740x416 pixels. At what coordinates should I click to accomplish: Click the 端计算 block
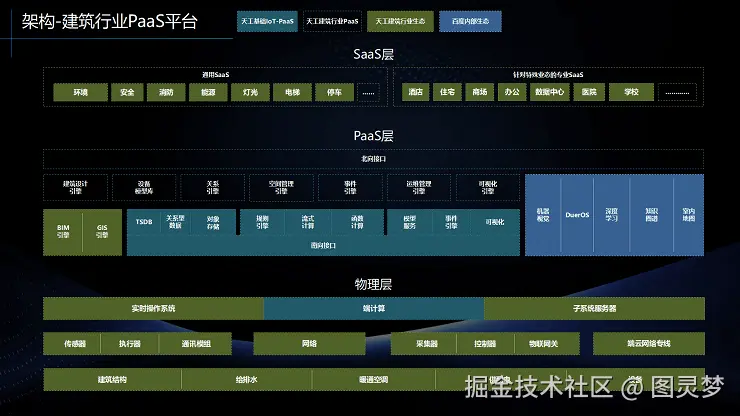374,308
